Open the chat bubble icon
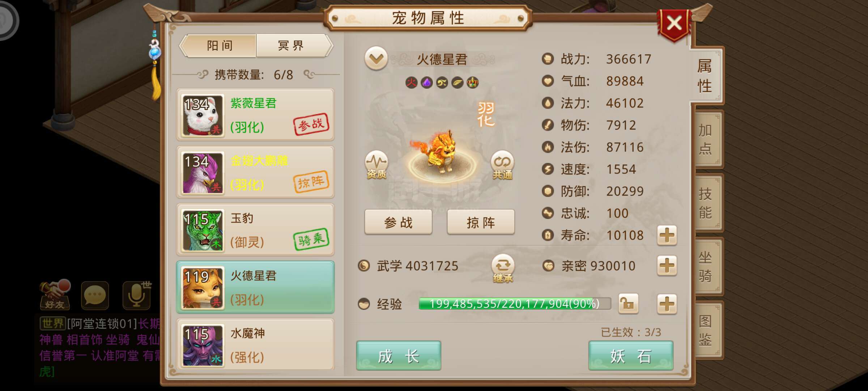Screen dimensions: 868x391 click(x=95, y=295)
